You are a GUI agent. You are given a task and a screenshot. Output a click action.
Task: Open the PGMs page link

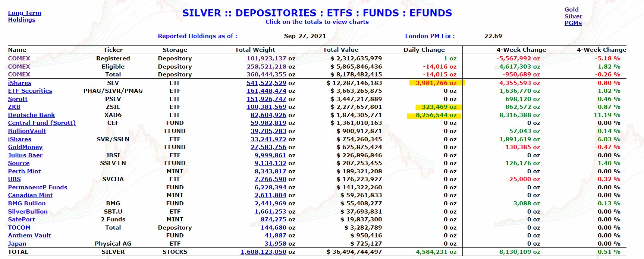click(573, 23)
